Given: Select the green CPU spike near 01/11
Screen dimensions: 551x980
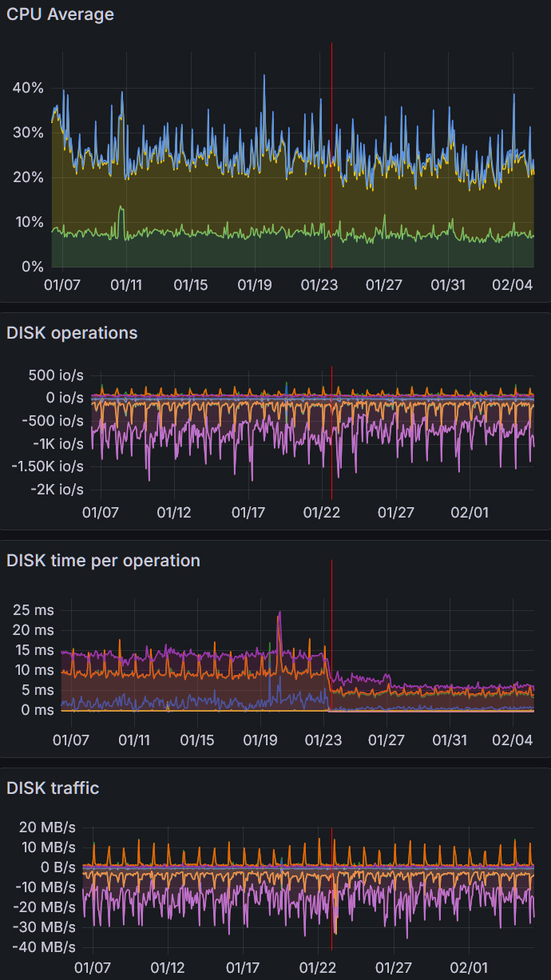Looking at the screenshot, I should click(121, 208).
